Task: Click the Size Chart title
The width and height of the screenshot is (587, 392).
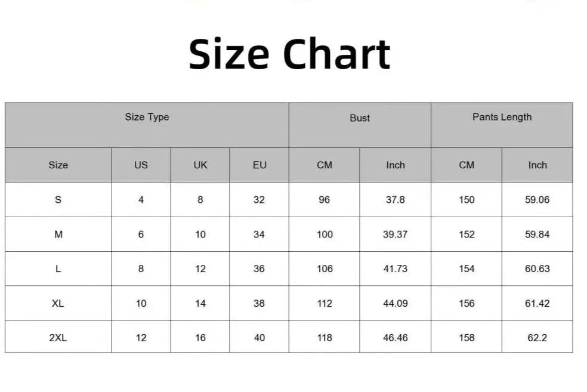Action: [x=289, y=54]
